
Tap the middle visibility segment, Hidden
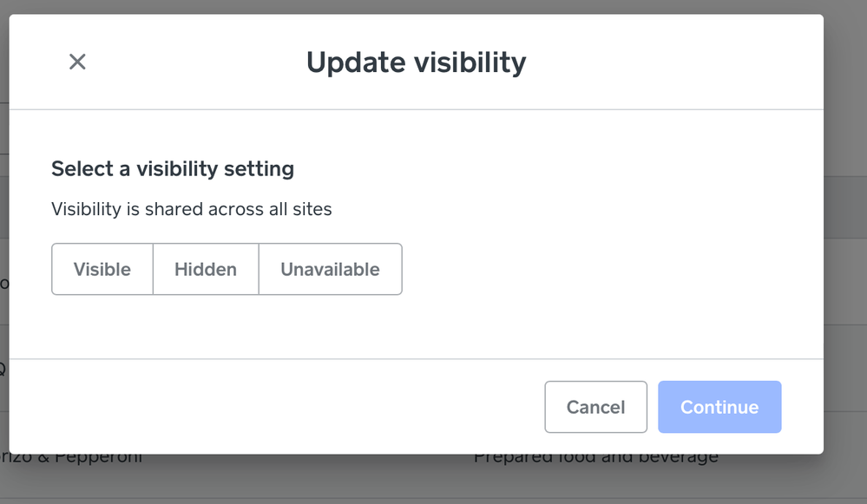click(x=206, y=269)
